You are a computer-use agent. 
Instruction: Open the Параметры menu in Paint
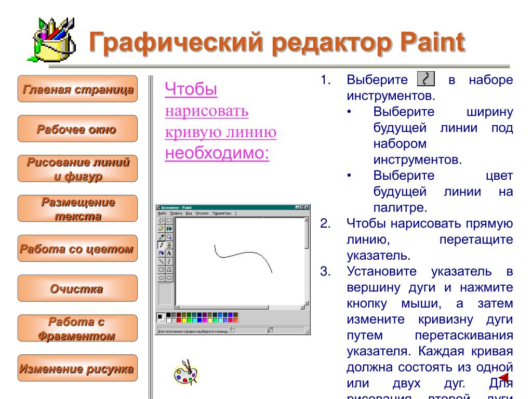click(222, 214)
